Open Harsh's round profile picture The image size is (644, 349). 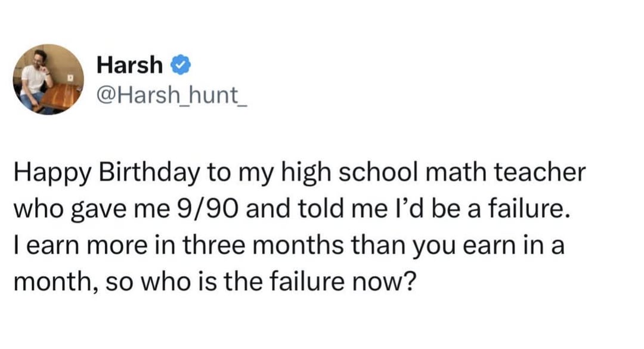pos(48,79)
